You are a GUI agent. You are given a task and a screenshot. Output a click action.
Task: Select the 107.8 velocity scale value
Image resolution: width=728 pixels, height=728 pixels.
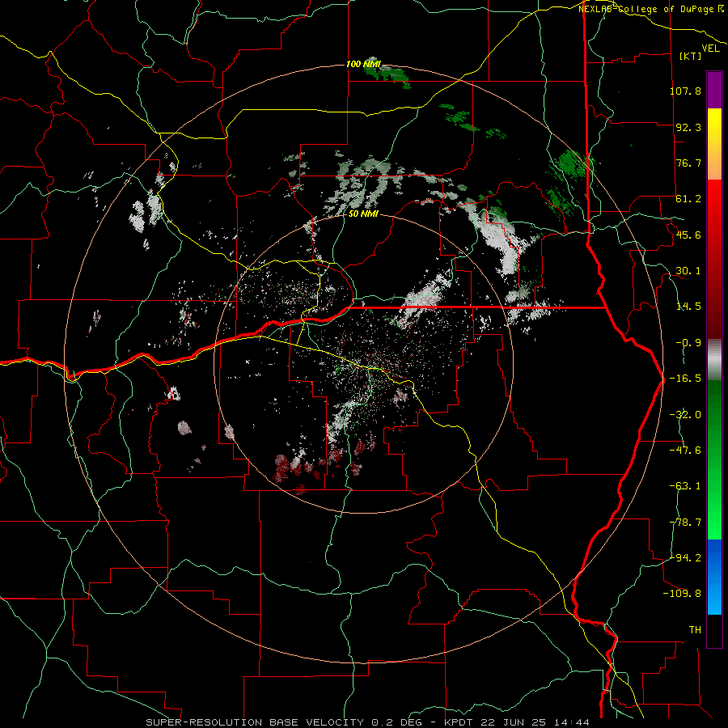click(x=685, y=91)
